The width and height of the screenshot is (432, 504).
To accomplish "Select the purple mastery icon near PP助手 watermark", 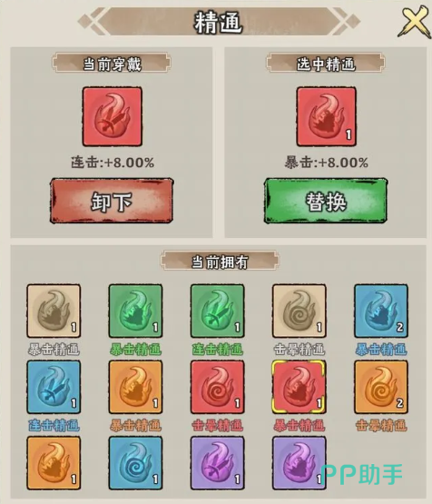I will [x=299, y=463].
